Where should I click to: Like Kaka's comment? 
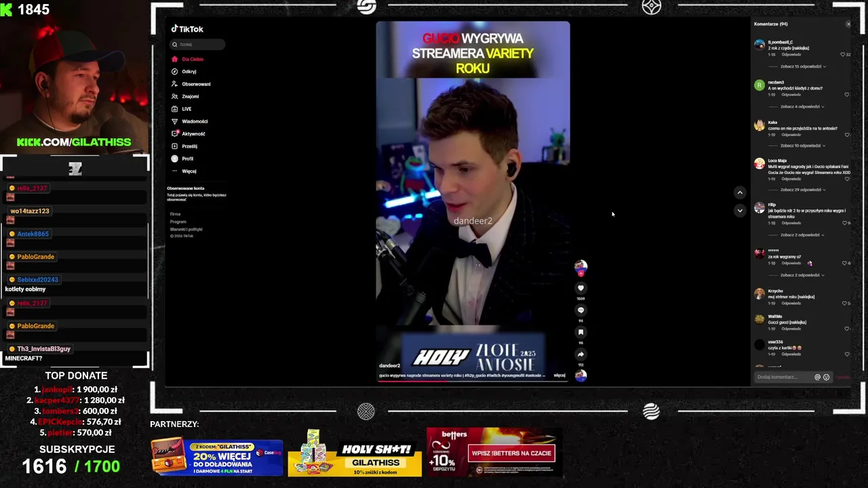click(846, 134)
